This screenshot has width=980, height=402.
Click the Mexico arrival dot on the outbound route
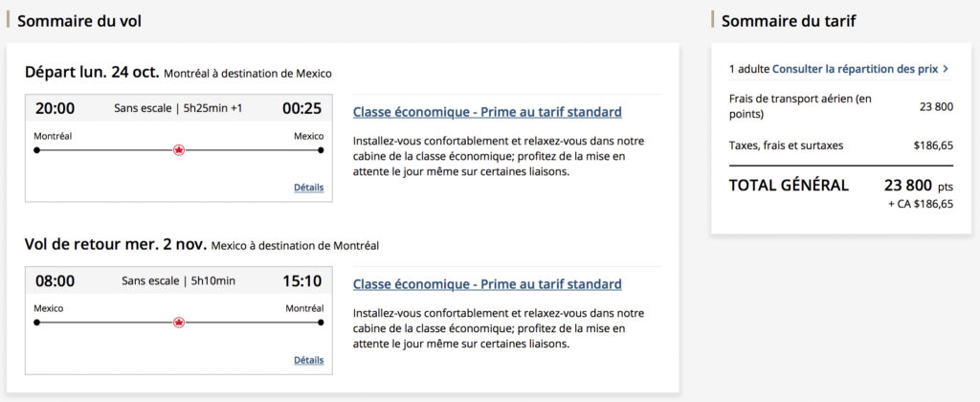(x=320, y=150)
